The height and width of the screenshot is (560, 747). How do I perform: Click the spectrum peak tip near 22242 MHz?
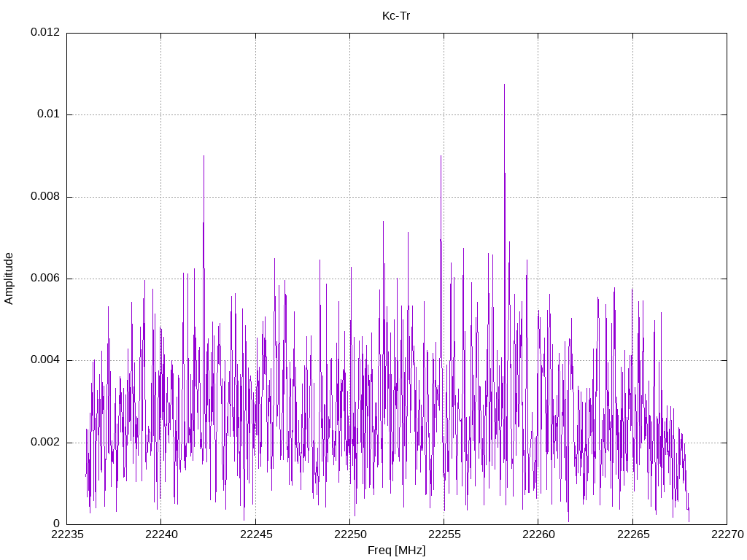tap(204, 156)
